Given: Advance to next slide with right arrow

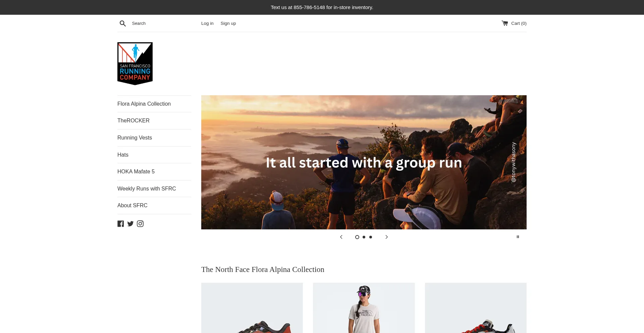Looking at the screenshot, I should pos(386,237).
